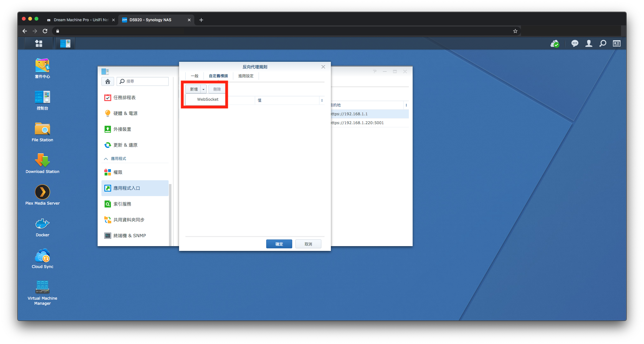This screenshot has width=644, height=344.
Task: Bookmark this page with star icon
Action: [515, 31]
